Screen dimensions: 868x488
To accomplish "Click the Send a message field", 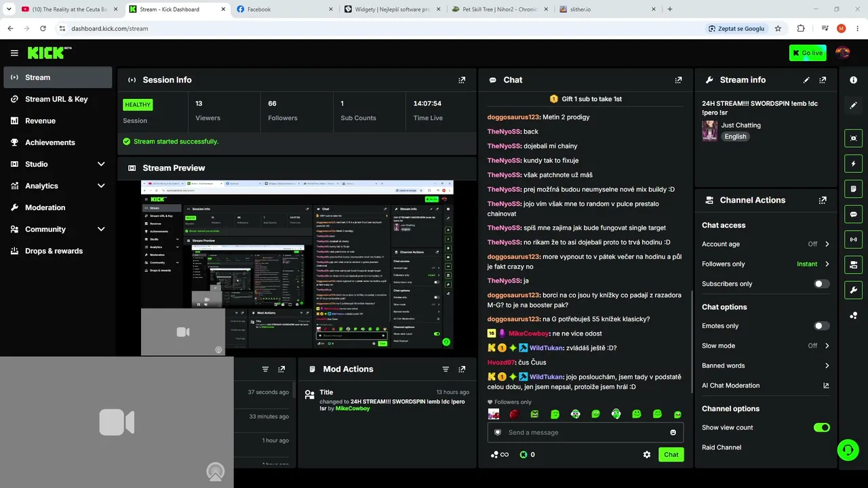I will pyautogui.click(x=585, y=432).
